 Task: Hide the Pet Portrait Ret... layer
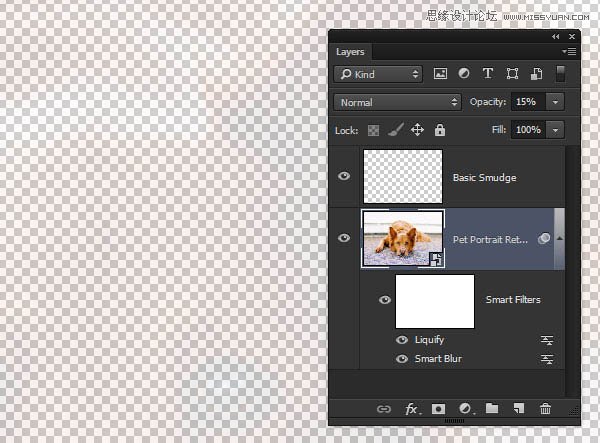pos(344,238)
